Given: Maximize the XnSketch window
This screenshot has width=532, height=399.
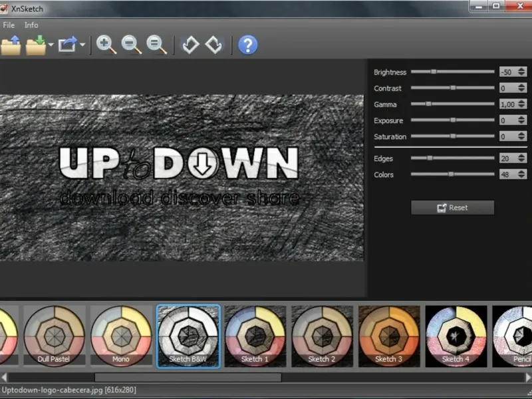Looking at the screenshot, I should 496,6.
